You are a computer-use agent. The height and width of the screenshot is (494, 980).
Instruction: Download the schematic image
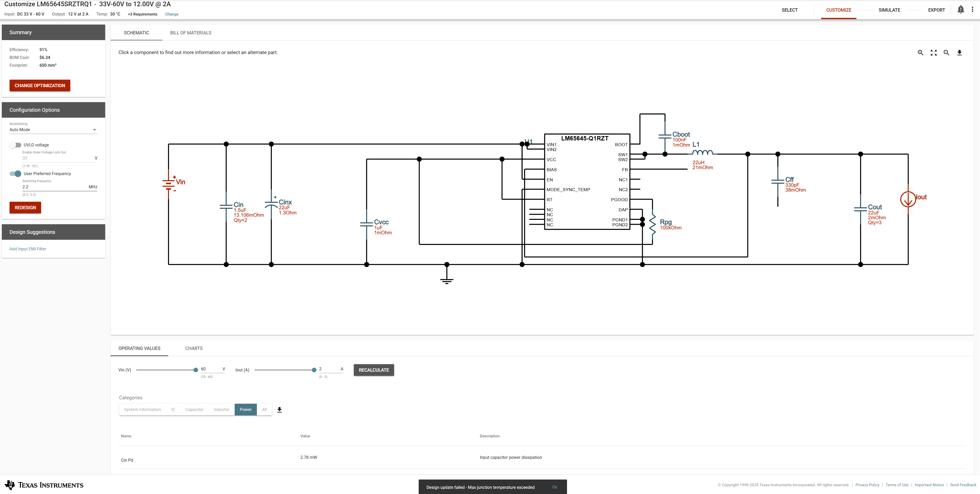click(960, 53)
